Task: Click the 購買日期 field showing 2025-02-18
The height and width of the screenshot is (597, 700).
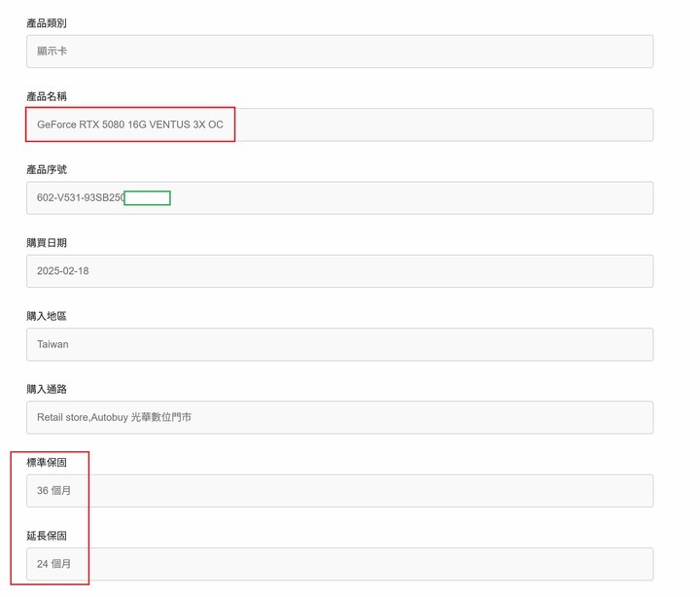Action: click(339, 271)
